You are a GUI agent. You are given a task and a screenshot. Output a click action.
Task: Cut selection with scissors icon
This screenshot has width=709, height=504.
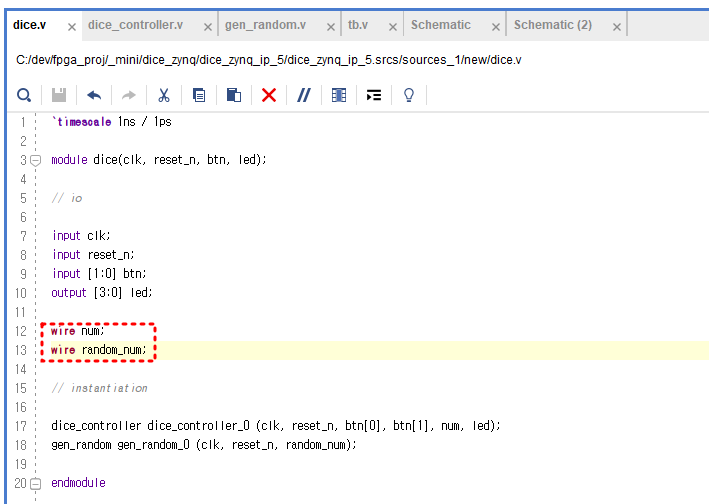[x=164, y=95]
